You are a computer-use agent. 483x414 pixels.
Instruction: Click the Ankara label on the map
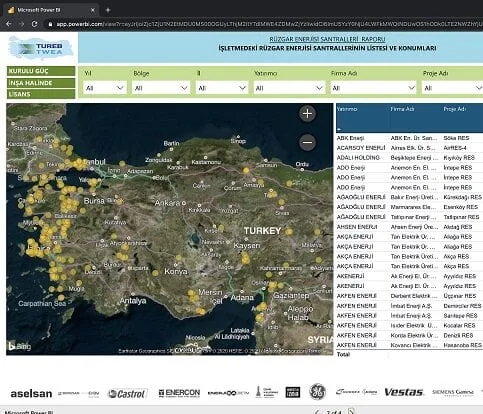pyautogui.click(x=167, y=203)
